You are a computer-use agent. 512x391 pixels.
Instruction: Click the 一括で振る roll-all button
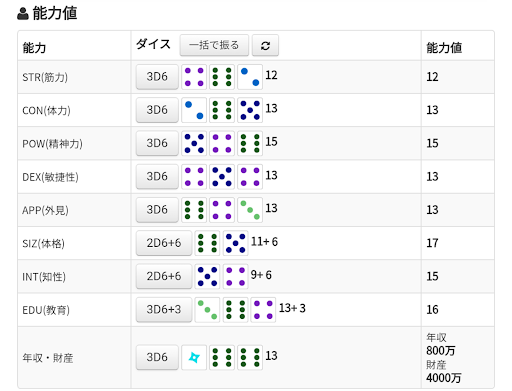pyautogui.click(x=214, y=45)
